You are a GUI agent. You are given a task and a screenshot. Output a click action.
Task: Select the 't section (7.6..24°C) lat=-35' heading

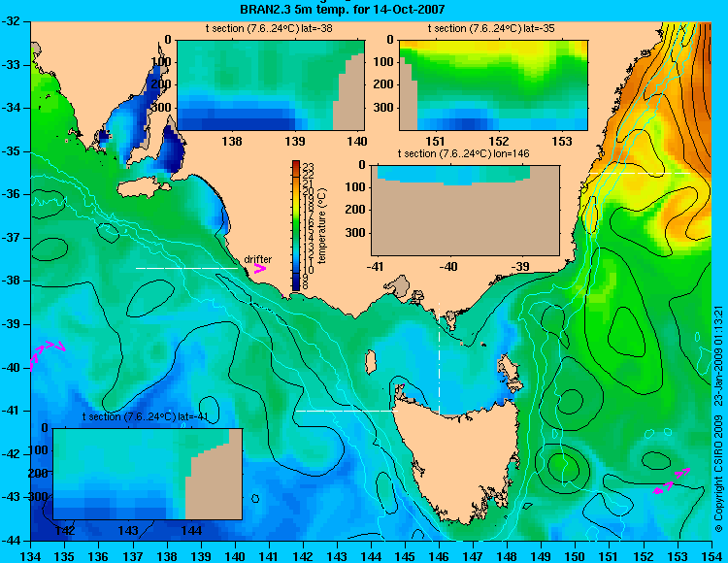[491, 29]
